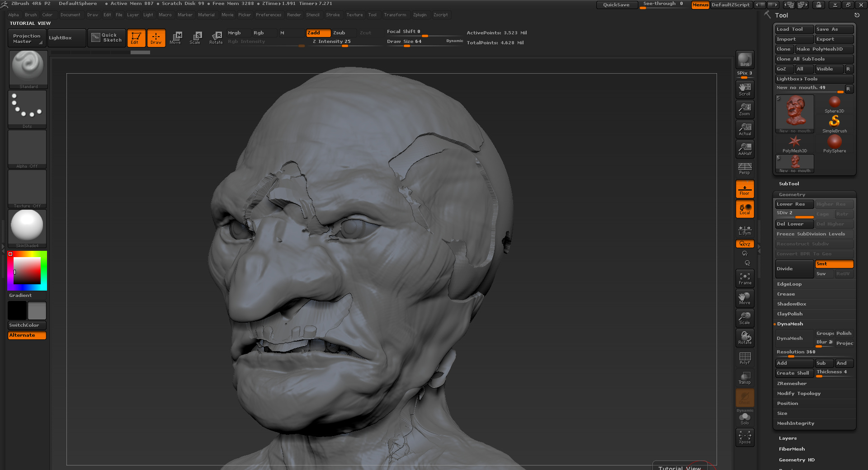This screenshot has width=868, height=470.
Task: Click the Create Shell button
Action: pyautogui.click(x=794, y=373)
